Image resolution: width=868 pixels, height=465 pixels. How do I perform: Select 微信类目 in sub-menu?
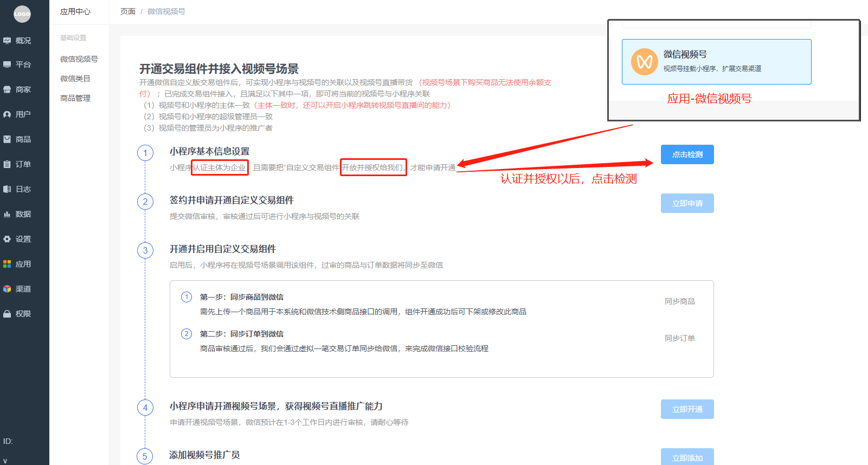click(x=75, y=79)
